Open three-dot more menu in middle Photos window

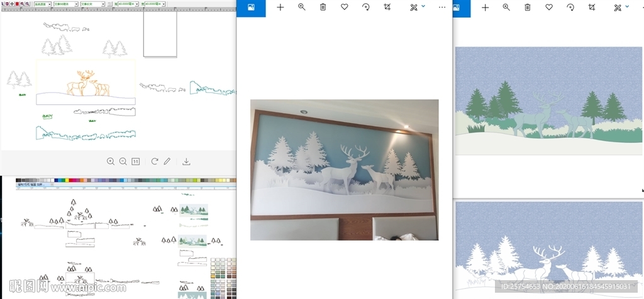point(442,8)
